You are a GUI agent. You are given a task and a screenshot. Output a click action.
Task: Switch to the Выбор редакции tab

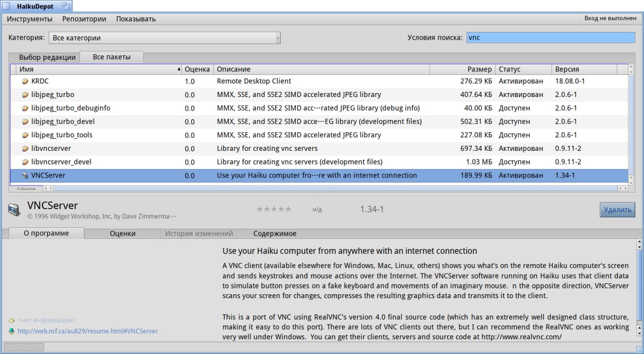[x=47, y=57]
